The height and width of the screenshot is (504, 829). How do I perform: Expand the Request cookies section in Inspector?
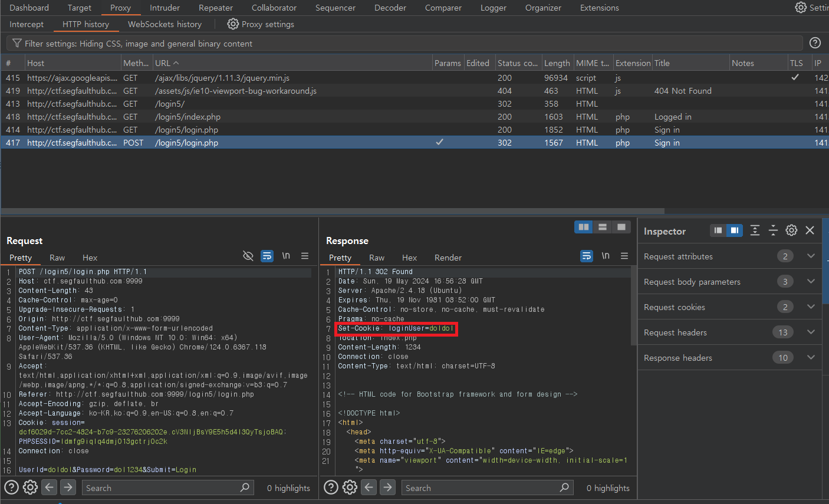[x=811, y=307]
